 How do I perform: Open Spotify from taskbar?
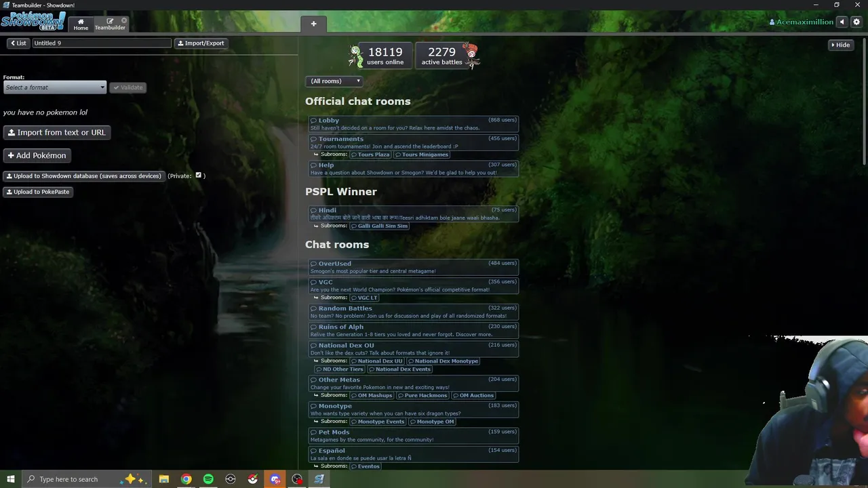[x=208, y=479]
